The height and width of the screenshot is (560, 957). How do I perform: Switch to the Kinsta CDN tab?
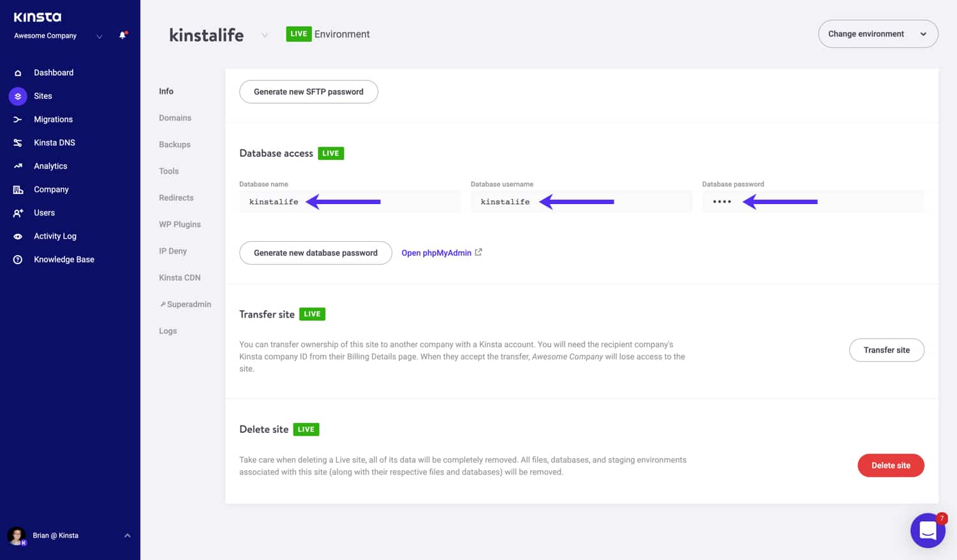(x=179, y=278)
